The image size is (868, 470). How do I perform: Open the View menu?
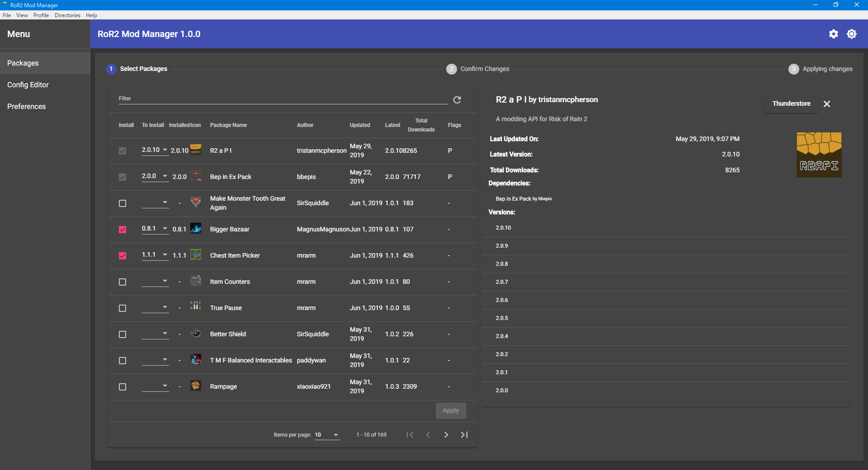(22, 15)
